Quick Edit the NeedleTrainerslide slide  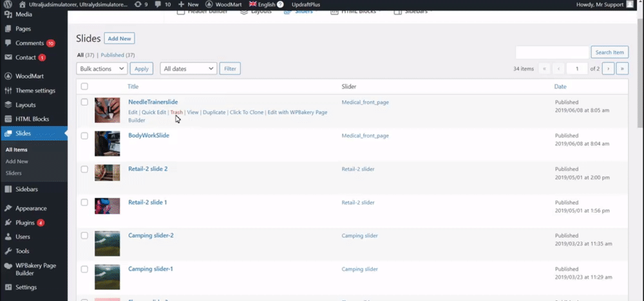pos(154,113)
